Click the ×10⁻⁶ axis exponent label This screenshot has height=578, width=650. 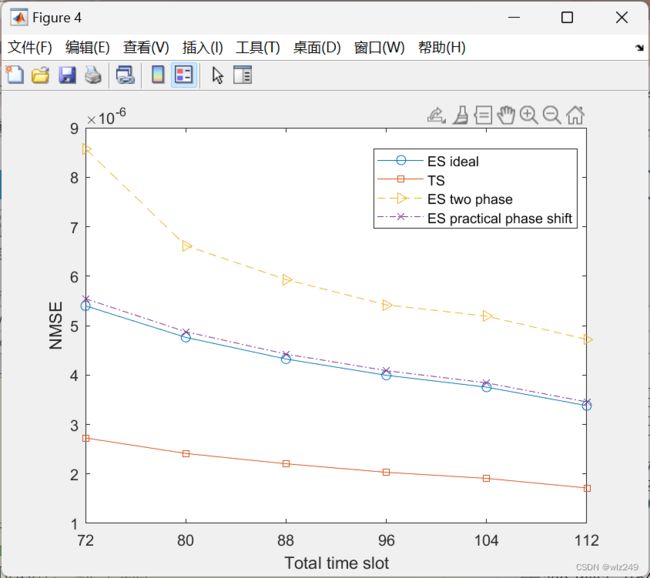(x=107, y=117)
